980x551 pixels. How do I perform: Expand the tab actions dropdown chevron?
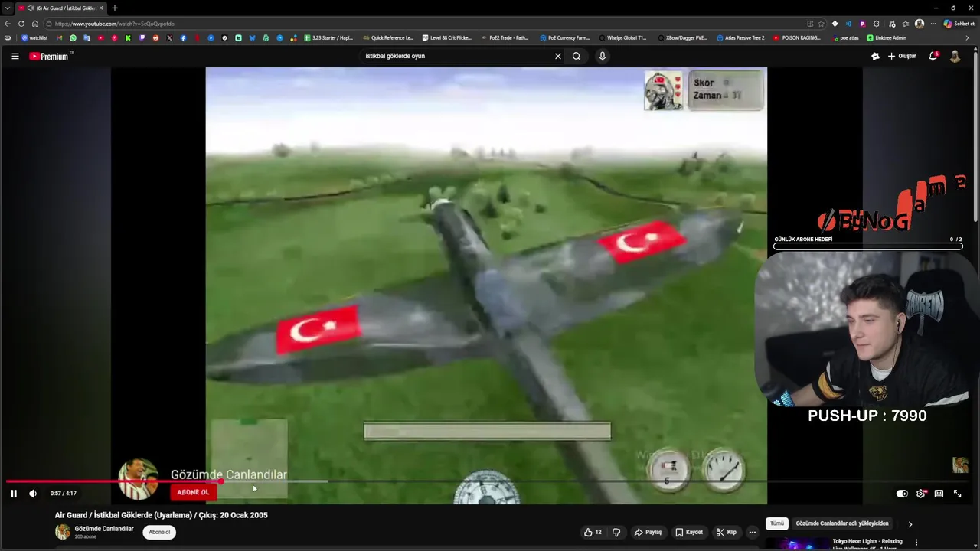coord(7,8)
